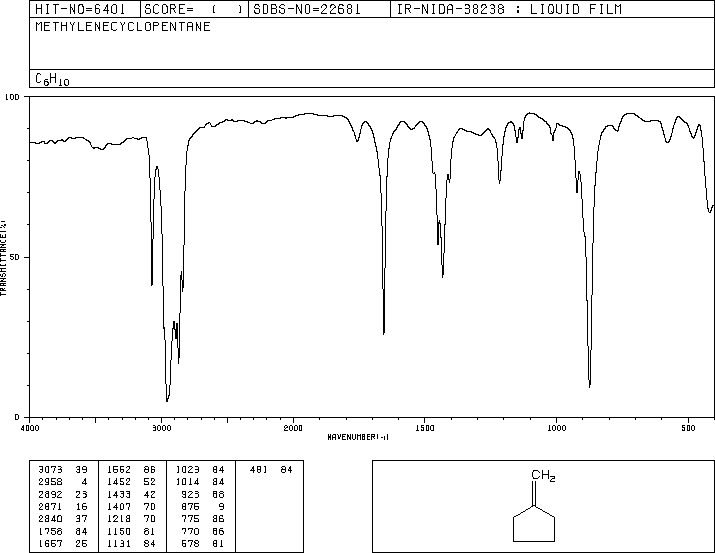Click the transmittance value 4 beside 2958

coord(84,482)
